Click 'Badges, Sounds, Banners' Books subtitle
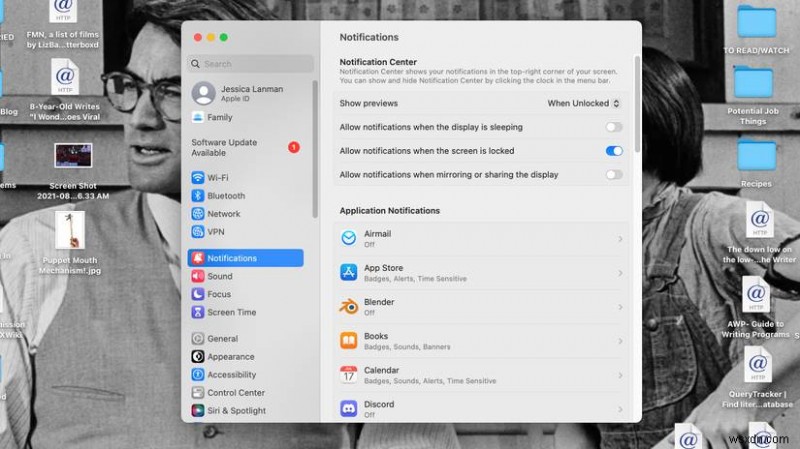This screenshot has width=800, height=449. 407,347
